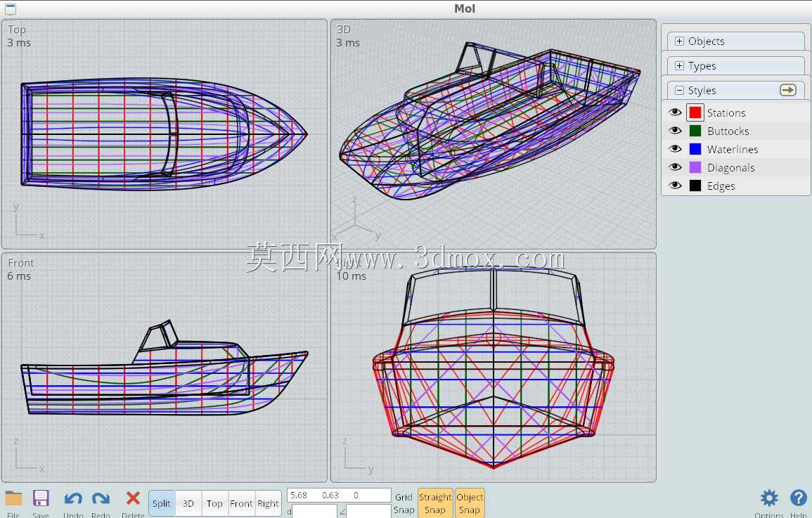The image size is (812, 518).
Task: Redo the last undone action
Action: click(x=101, y=499)
